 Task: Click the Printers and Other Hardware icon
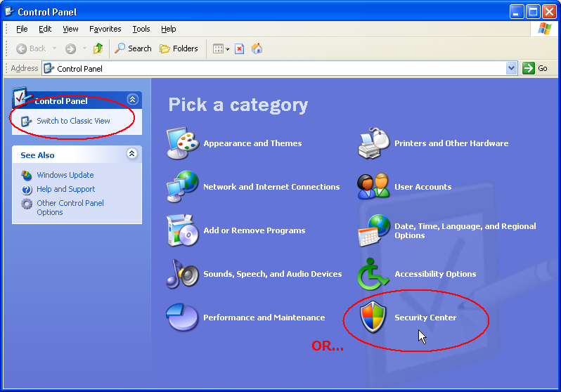[x=374, y=143]
